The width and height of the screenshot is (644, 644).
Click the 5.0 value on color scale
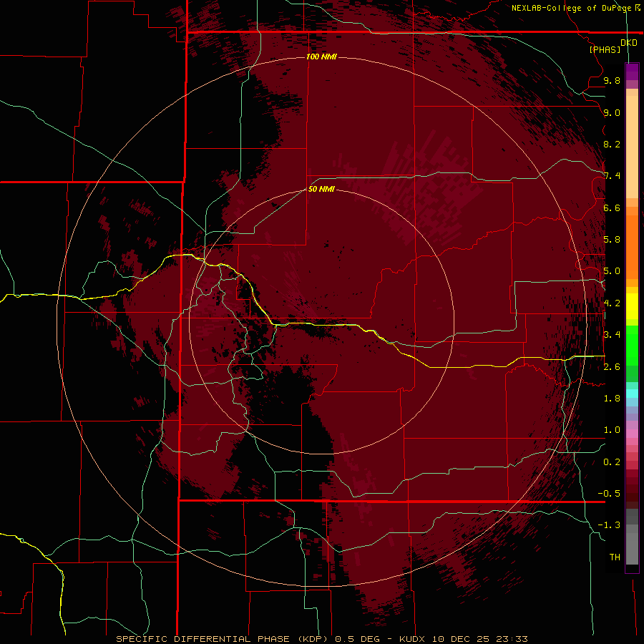pyautogui.click(x=612, y=271)
